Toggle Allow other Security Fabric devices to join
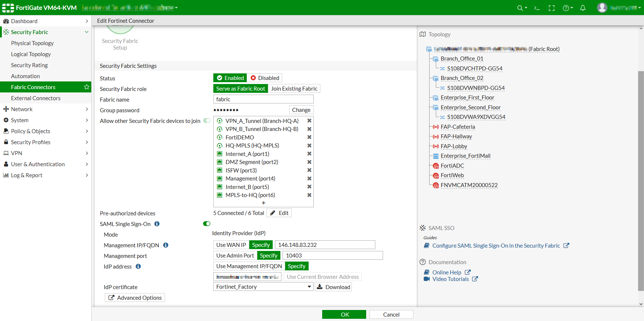This screenshot has width=644, height=321. pos(207,121)
